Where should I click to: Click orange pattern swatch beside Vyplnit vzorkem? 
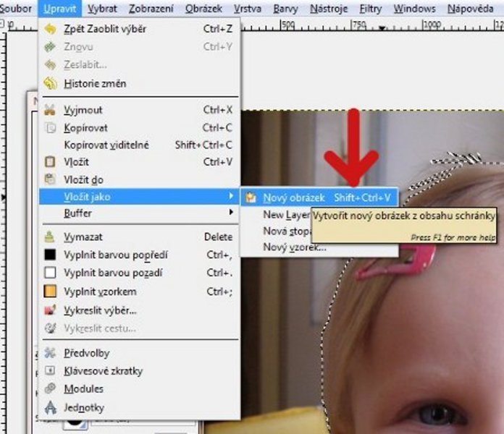tap(50, 292)
